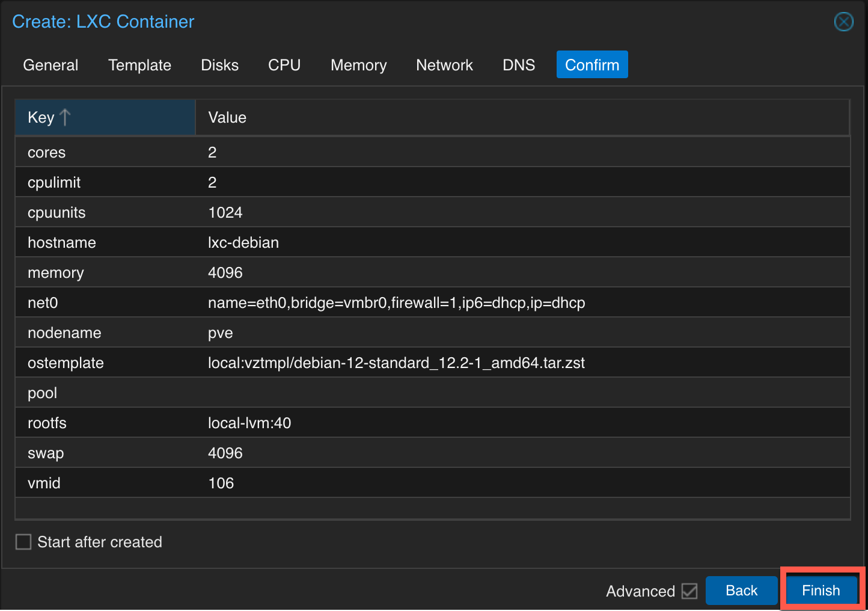Select the net0 row key

tap(43, 303)
